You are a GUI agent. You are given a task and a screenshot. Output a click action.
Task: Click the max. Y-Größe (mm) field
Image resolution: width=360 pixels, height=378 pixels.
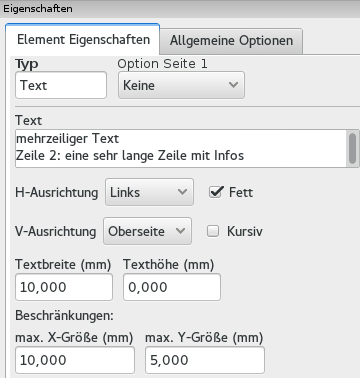coord(205,360)
